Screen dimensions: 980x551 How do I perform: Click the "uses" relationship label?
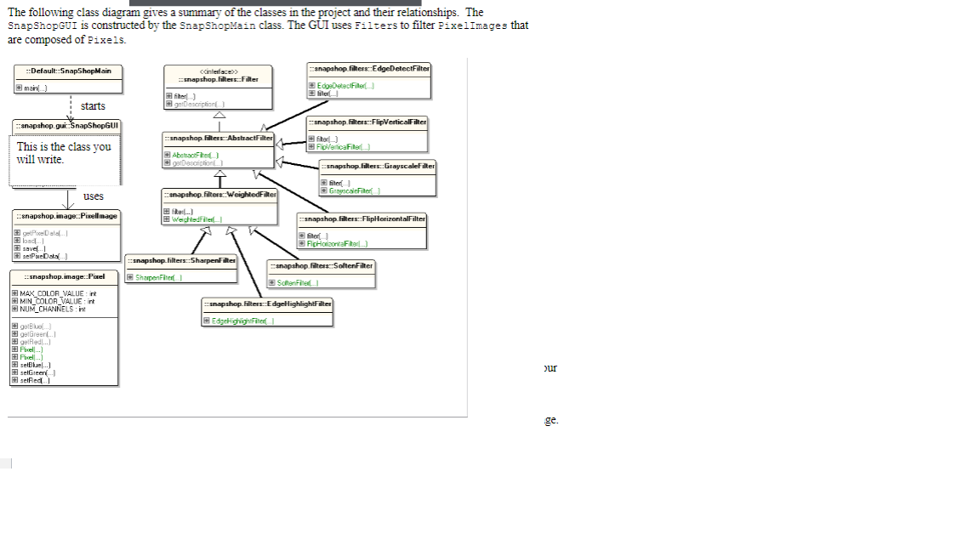[x=92, y=196]
